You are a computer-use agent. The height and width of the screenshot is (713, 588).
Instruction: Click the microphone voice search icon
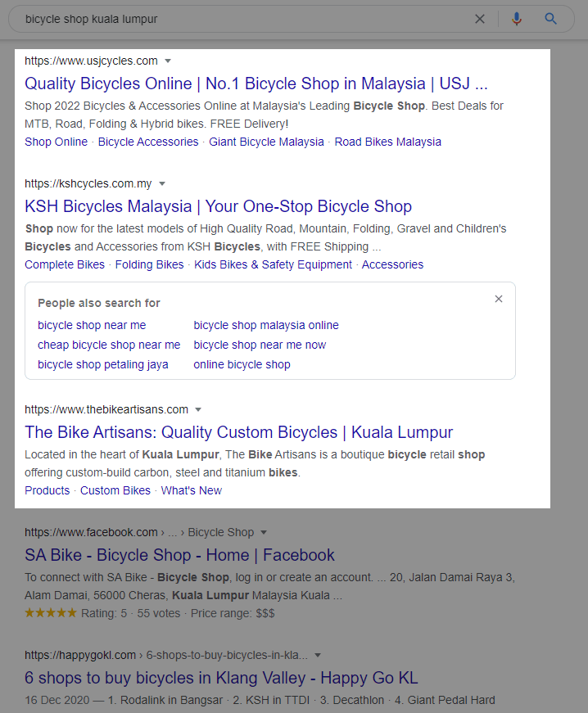click(517, 18)
